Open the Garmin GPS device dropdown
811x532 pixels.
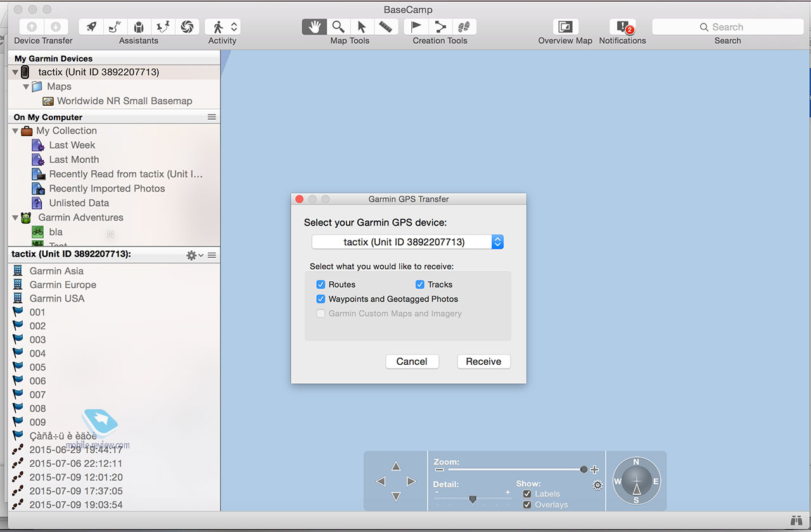(407, 242)
